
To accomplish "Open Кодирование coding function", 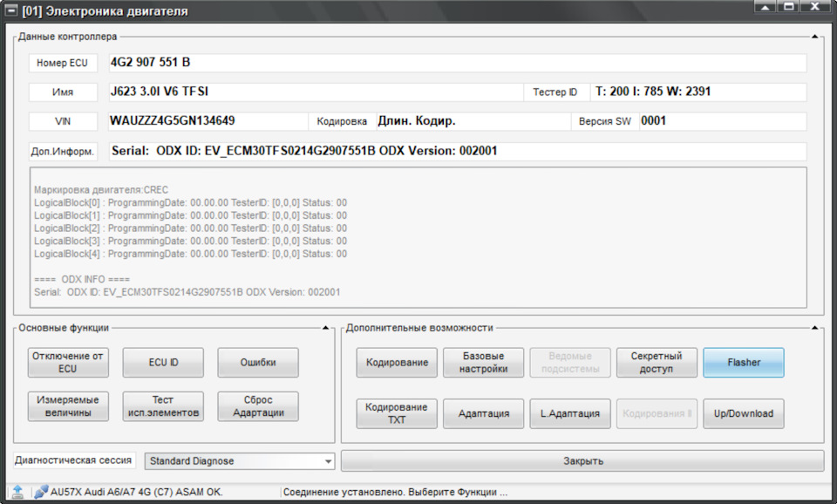I will point(395,362).
